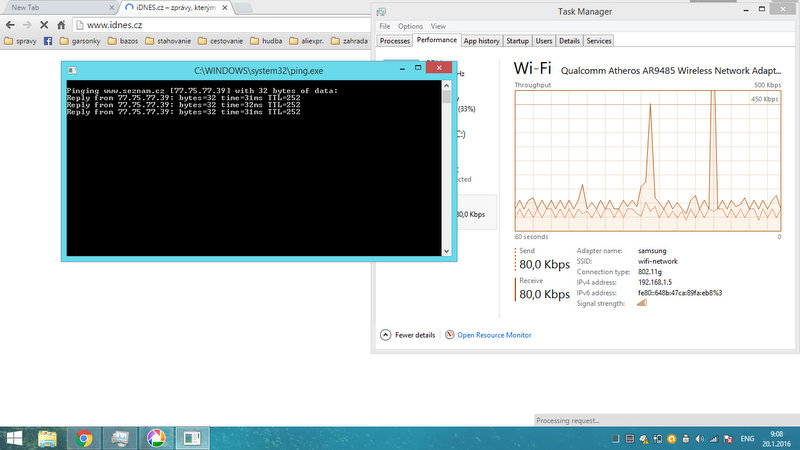
Task: Click the Task Manager taskbar icon
Action: tap(120, 438)
